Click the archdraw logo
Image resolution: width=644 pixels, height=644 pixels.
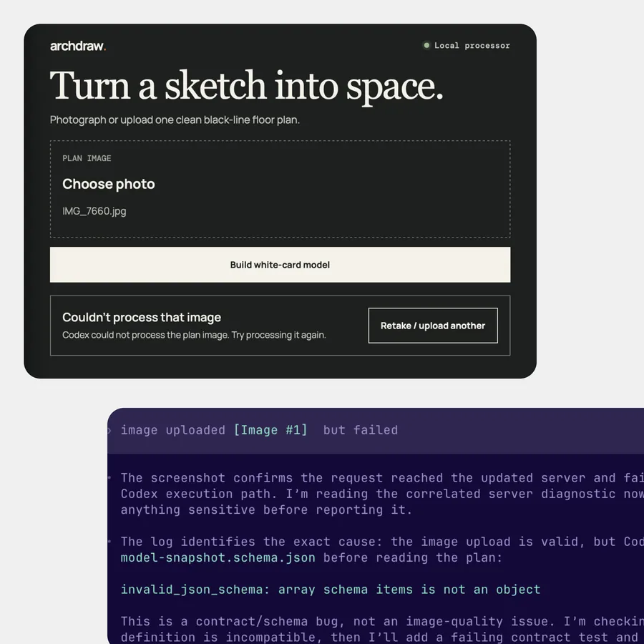click(x=78, y=46)
